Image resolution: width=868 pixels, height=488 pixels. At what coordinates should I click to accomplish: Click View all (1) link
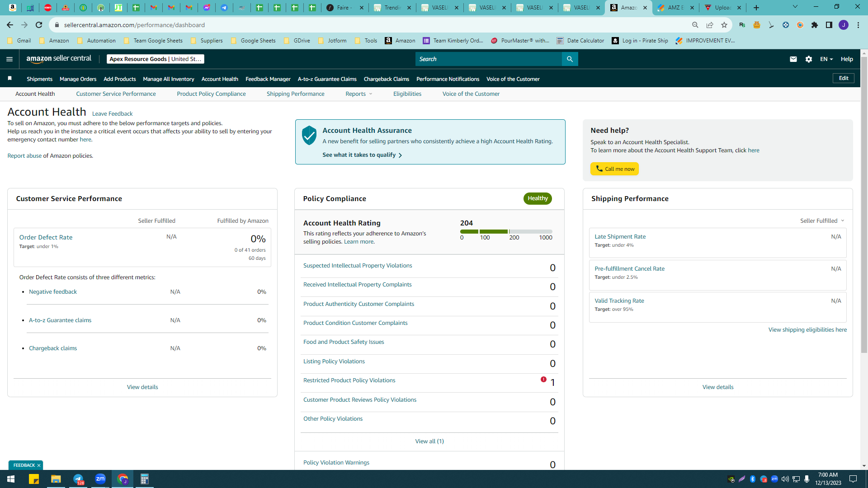(x=429, y=441)
